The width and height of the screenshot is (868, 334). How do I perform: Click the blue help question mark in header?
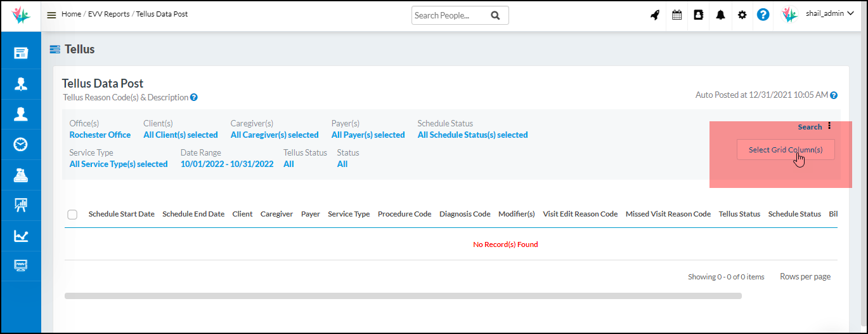763,15
